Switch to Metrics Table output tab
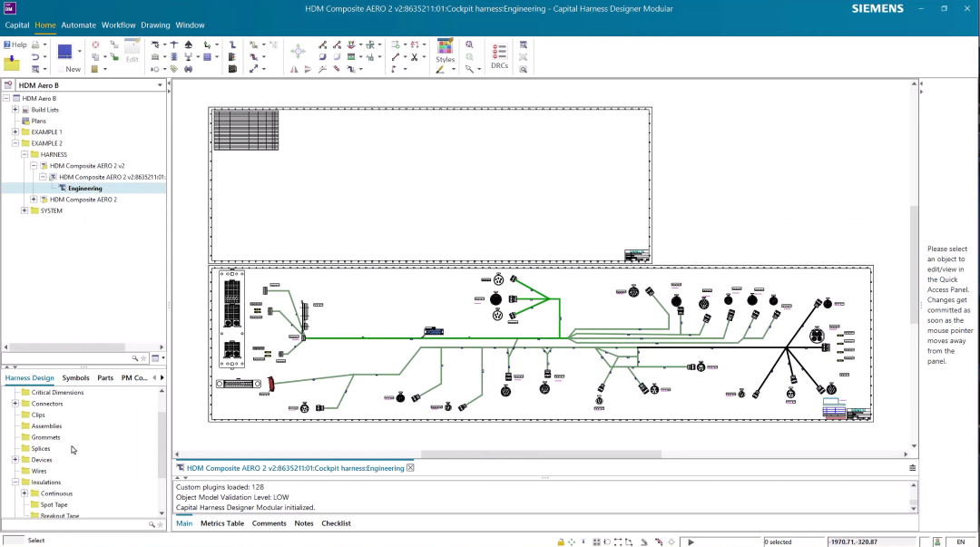The height and width of the screenshot is (547, 980). click(222, 523)
